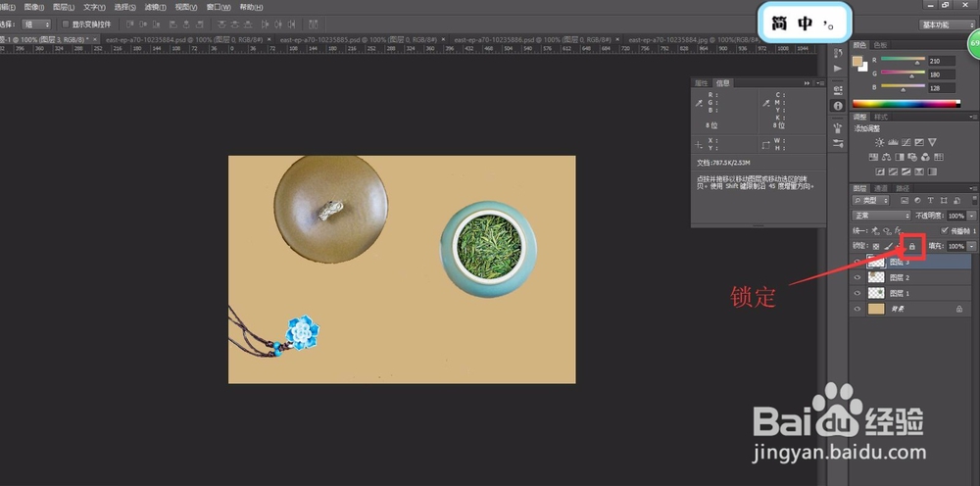Open the Adjustments panel flyout menu
Viewport: 980px width, 486px height.
coord(974,117)
